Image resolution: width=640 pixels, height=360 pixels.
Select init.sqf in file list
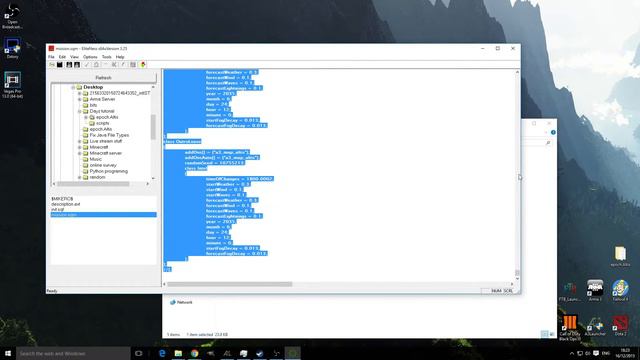(x=58, y=209)
